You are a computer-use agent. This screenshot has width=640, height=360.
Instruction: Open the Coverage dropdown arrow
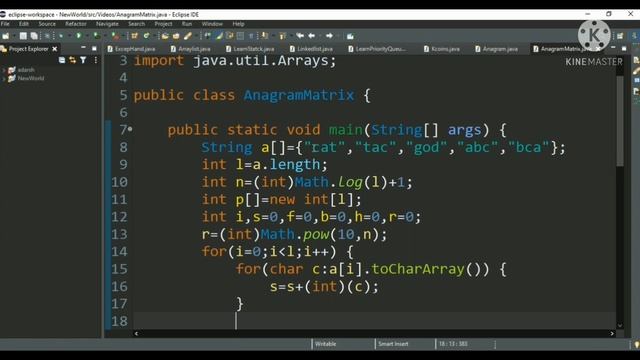105,36
